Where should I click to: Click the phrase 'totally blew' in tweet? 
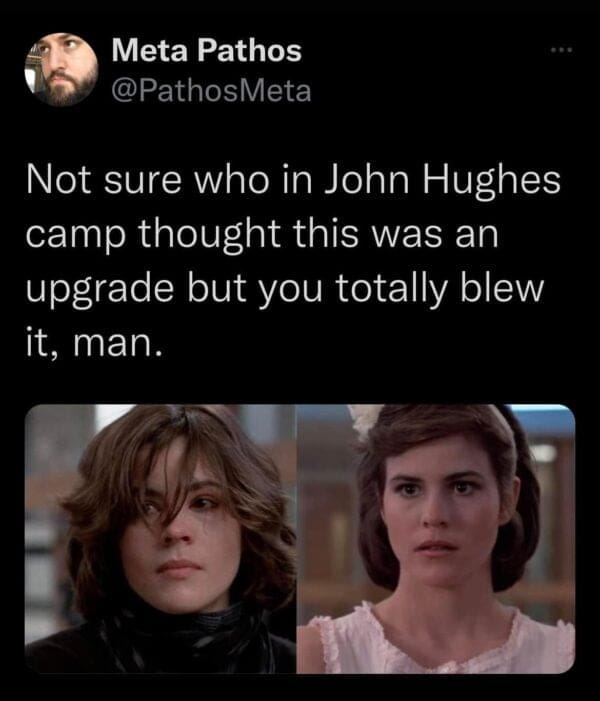coord(439,288)
